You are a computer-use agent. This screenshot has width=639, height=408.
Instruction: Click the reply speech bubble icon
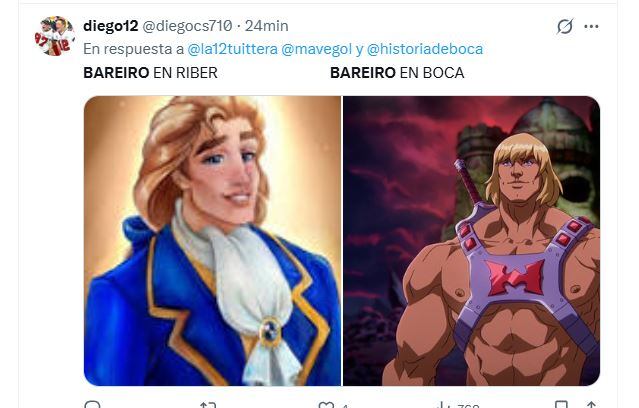pyautogui.click(x=92, y=405)
